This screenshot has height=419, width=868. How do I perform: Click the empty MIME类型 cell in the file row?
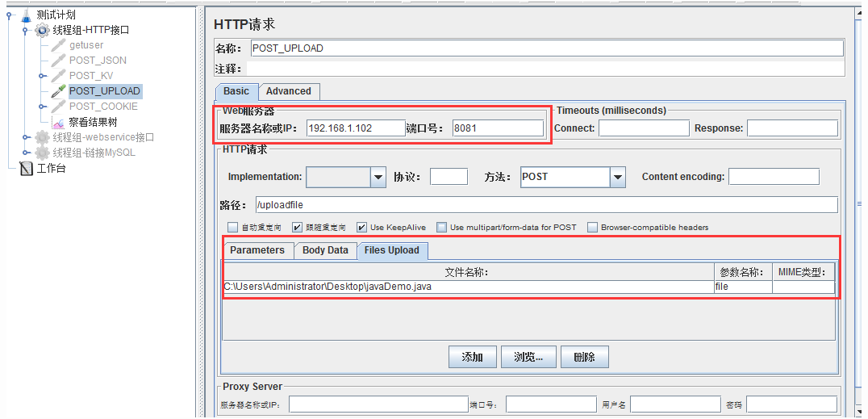coord(803,287)
